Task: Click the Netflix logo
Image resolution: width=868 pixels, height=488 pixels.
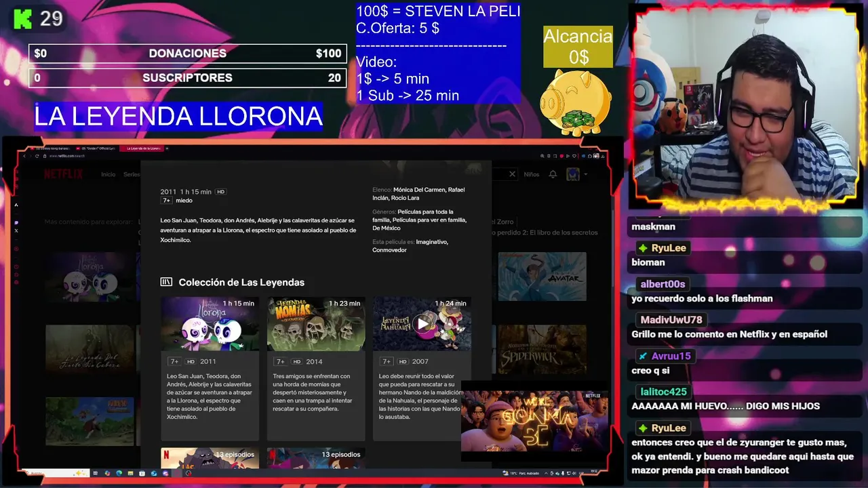Action: 64,174
